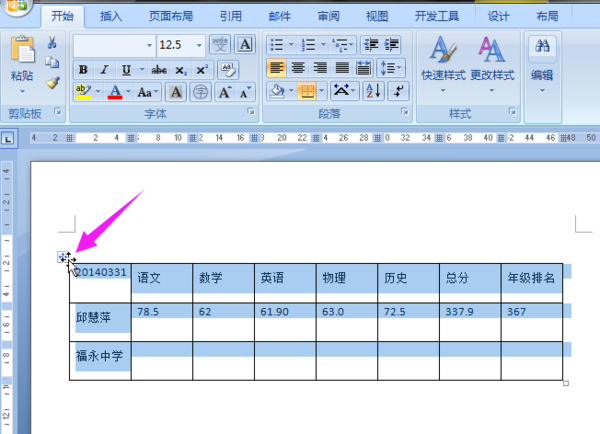Open the 粘贴 paste dropdown arrow
The image size is (600, 434).
click(x=21, y=90)
